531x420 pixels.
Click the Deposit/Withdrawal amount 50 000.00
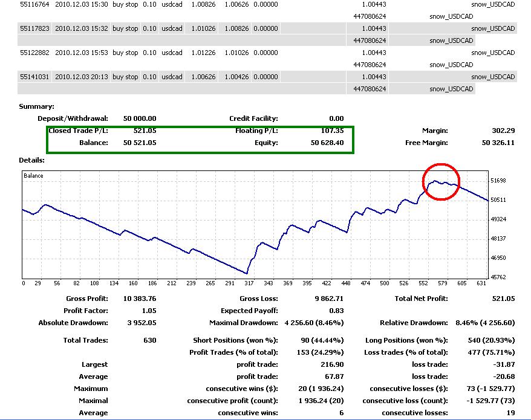(x=140, y=118)
